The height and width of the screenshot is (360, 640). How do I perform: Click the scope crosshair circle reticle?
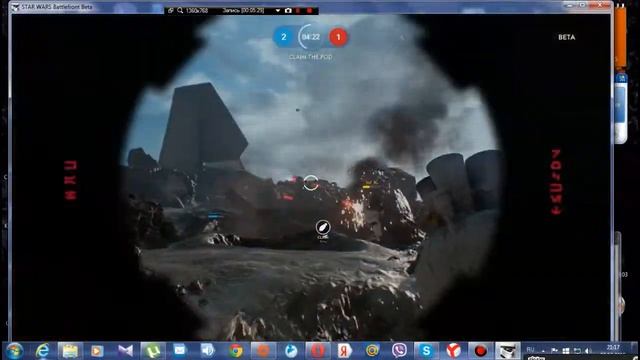[x=311, y=182]
